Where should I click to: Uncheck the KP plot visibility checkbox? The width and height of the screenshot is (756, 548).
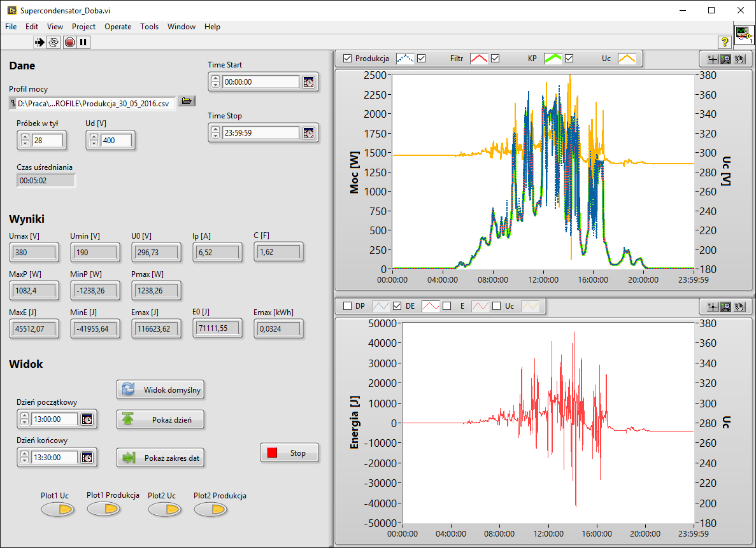[495, 59]
